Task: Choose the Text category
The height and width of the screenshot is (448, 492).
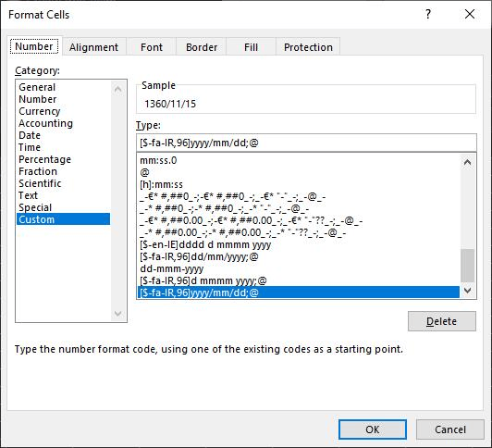Action: point(64,195)
